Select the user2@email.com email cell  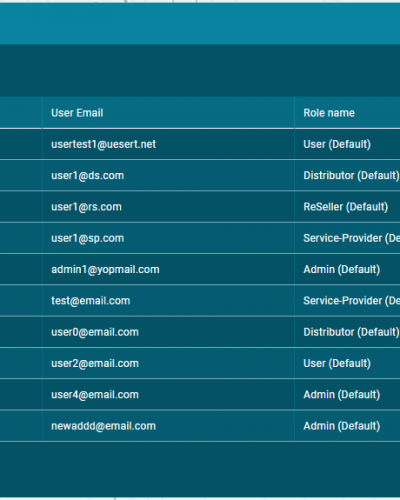(x=168, y=363)
